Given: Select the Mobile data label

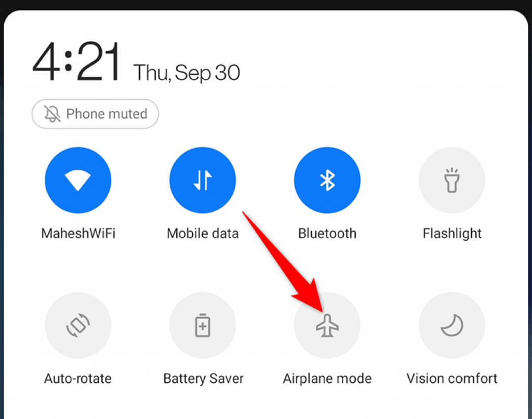Looking at the screenshot, I should 203,234.
